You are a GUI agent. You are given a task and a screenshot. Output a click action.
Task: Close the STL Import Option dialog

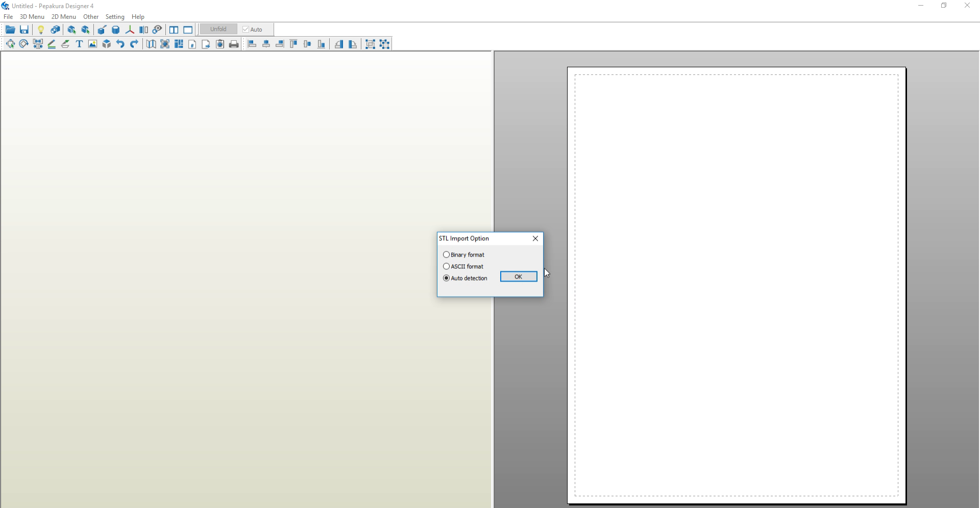[x=535, y=238]
